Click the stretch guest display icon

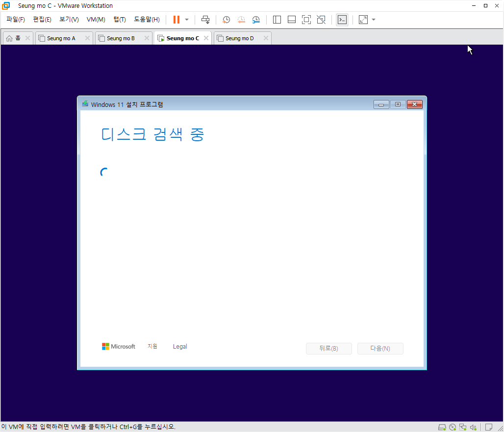pyautogui.click(x=363, y=20)
